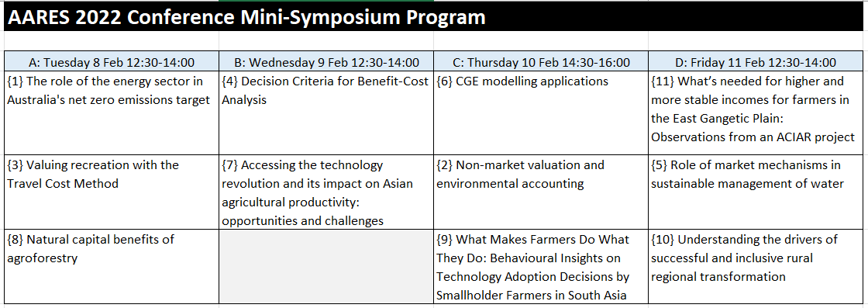
Task: Click the blank cell above the Thursday header
Action: click(x=541, y=42)
